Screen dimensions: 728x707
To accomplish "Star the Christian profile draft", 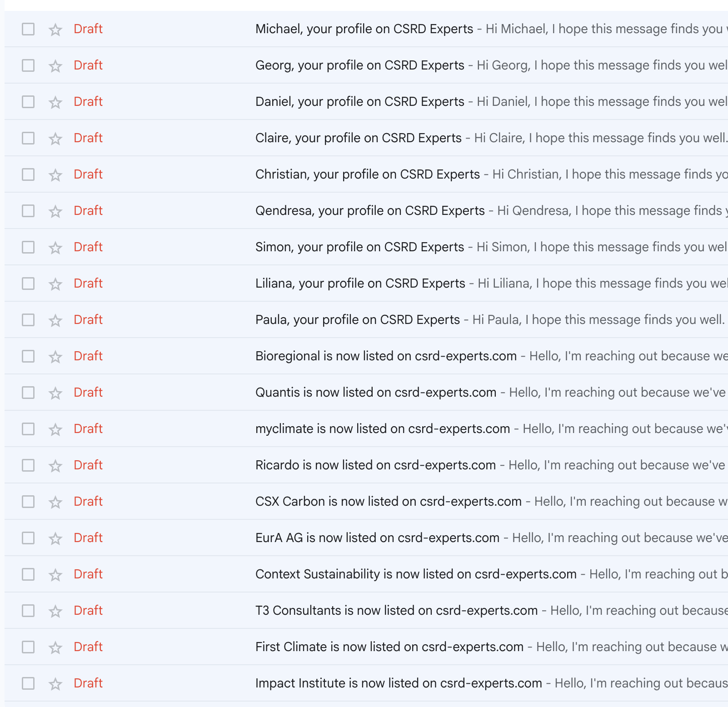I will coord(55,175).
